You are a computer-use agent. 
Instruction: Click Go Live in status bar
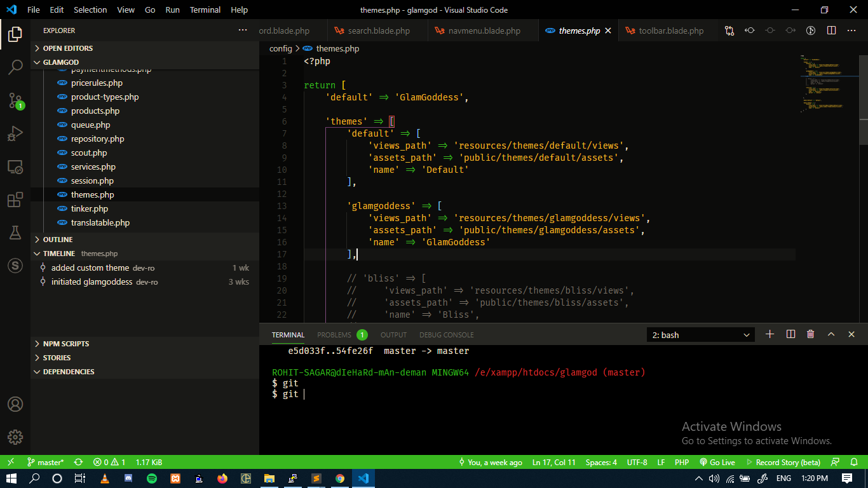pyautogui.click(x=717, y=463)
